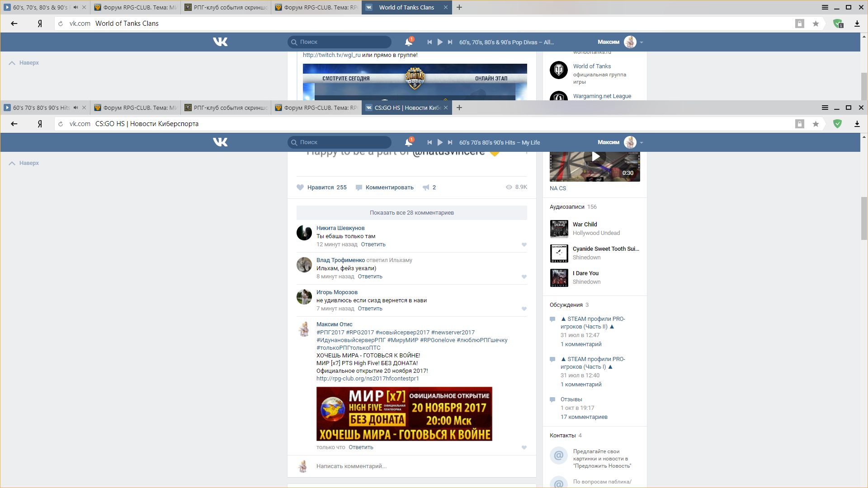This screenshot has height=488, width=868.
Task: Skip to next track in lower VK player
Action: click(x=450, y=142)
